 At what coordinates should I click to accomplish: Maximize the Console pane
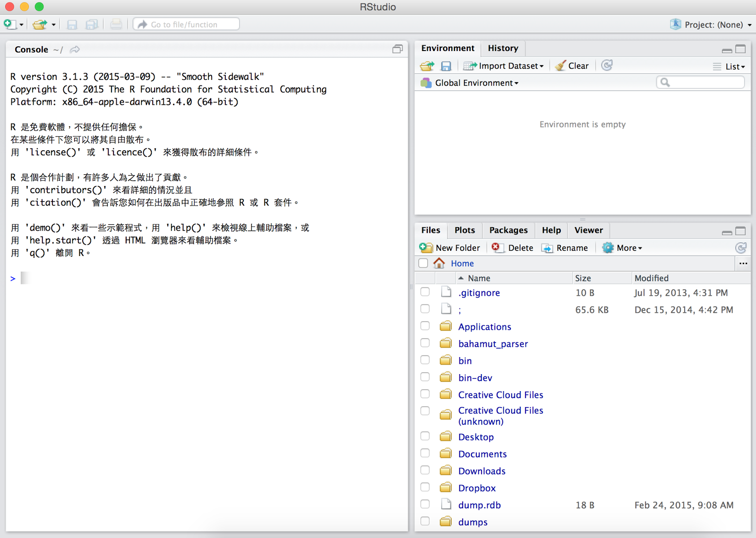pyautogui.click(x=397, y=49)
